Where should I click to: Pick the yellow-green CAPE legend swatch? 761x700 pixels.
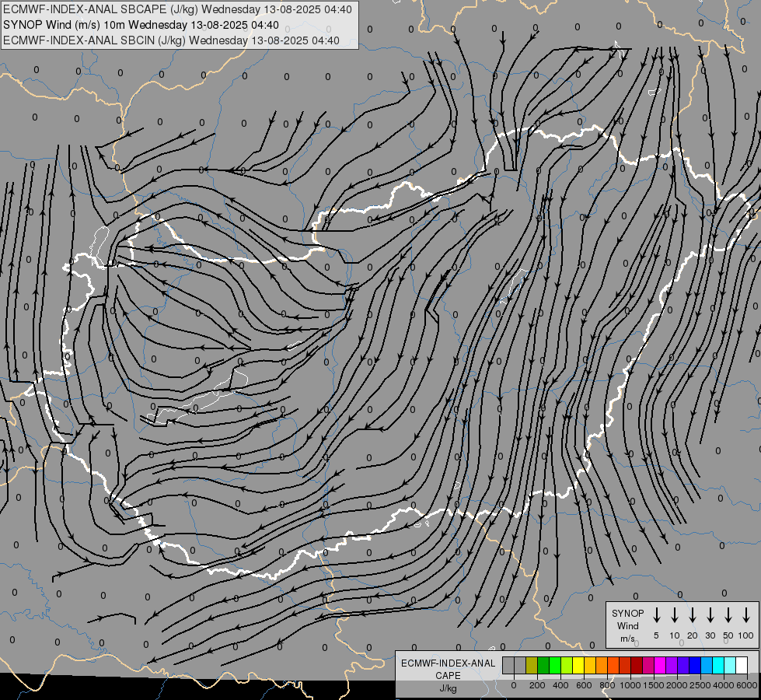pos(567,665)
